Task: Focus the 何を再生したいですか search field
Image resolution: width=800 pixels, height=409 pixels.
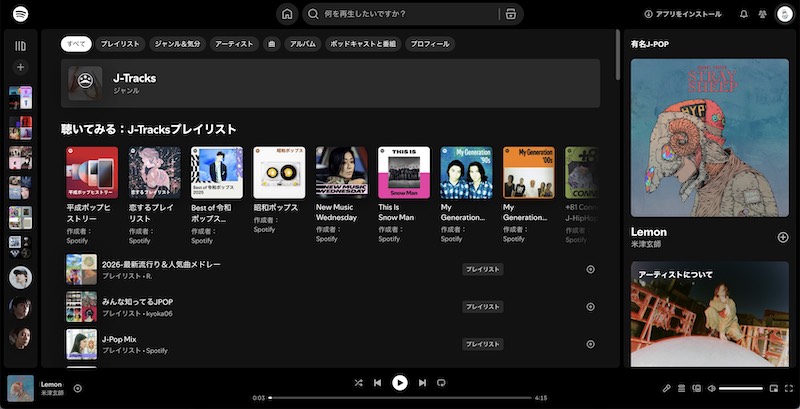Action: click(410, 14)
